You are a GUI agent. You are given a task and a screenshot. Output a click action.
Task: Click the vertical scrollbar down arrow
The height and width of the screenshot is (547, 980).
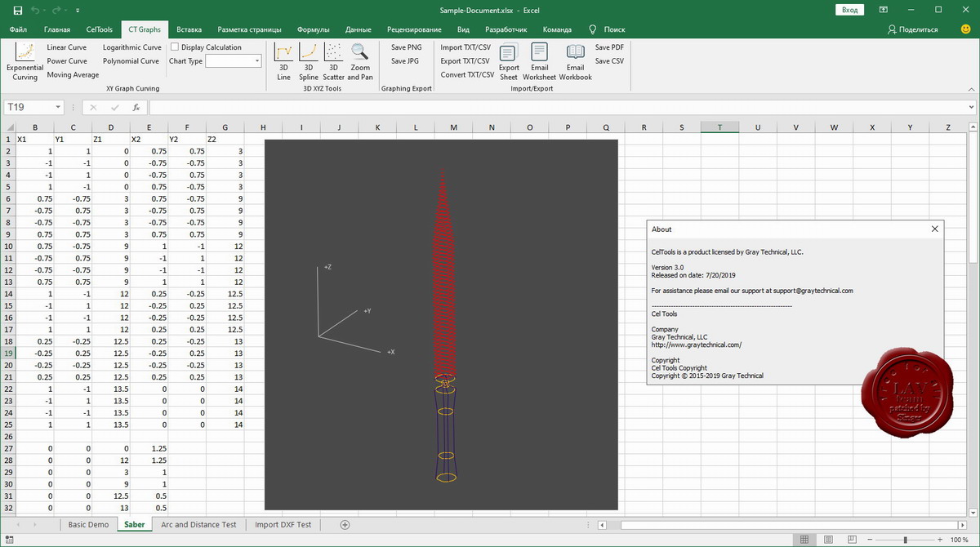click(973, 511)
